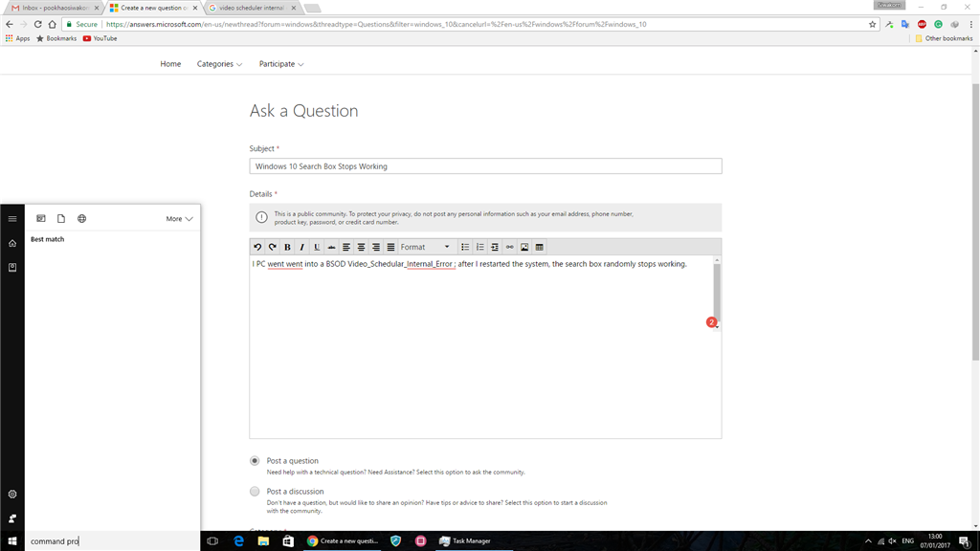Align text right in the editor
The height and width of the screenshot is (551, 980).
(375, 248)
